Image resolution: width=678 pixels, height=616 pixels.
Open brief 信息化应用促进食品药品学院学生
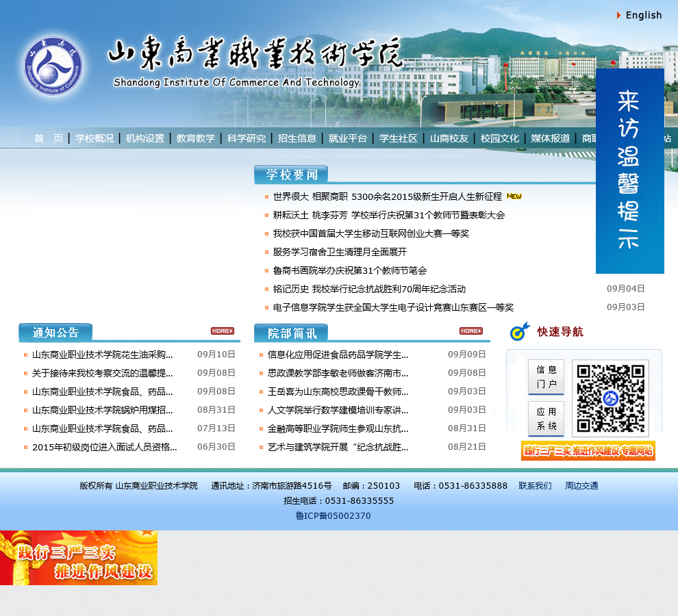pyautogui.click(x=338, y=355)
